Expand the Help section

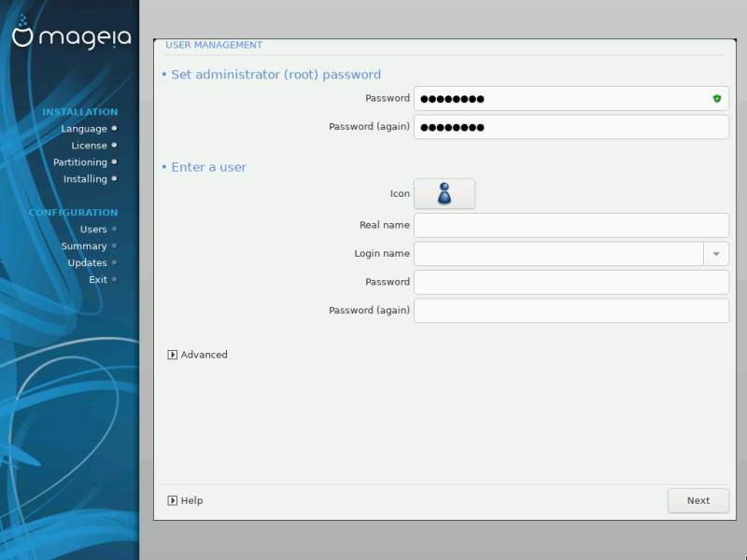(x=185, y=500)
